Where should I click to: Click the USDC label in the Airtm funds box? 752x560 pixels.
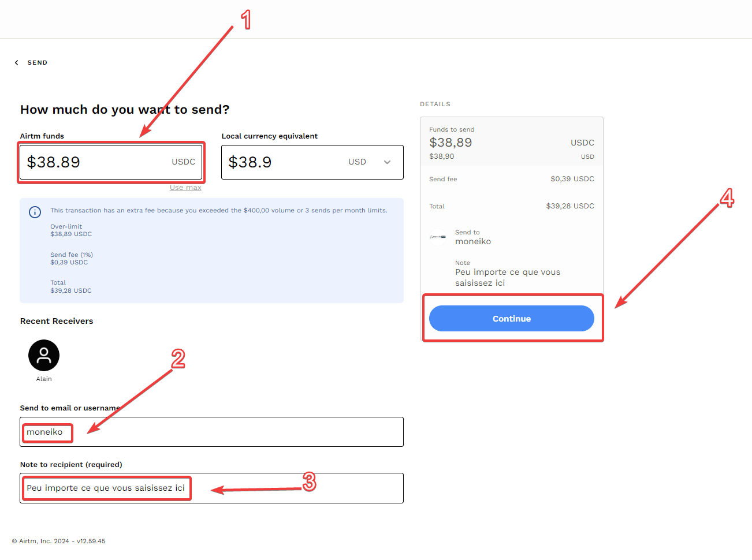tap(183, 162)
